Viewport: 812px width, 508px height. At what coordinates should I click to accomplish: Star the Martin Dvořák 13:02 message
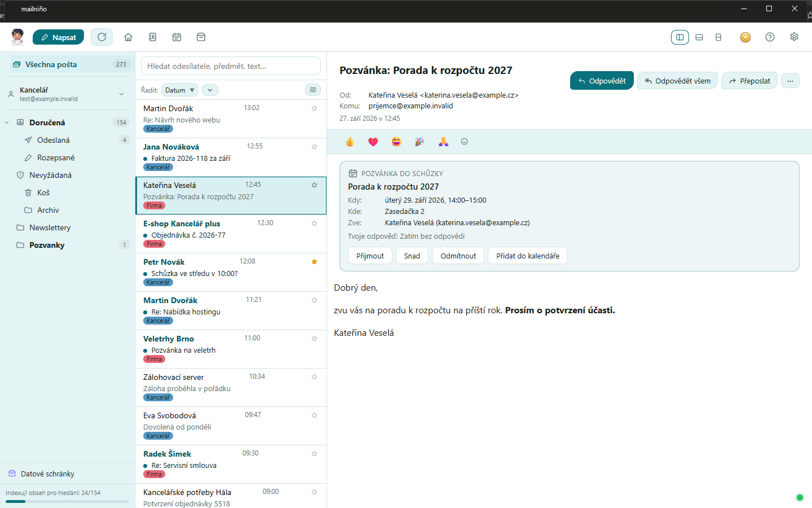[x=314, y=108]
